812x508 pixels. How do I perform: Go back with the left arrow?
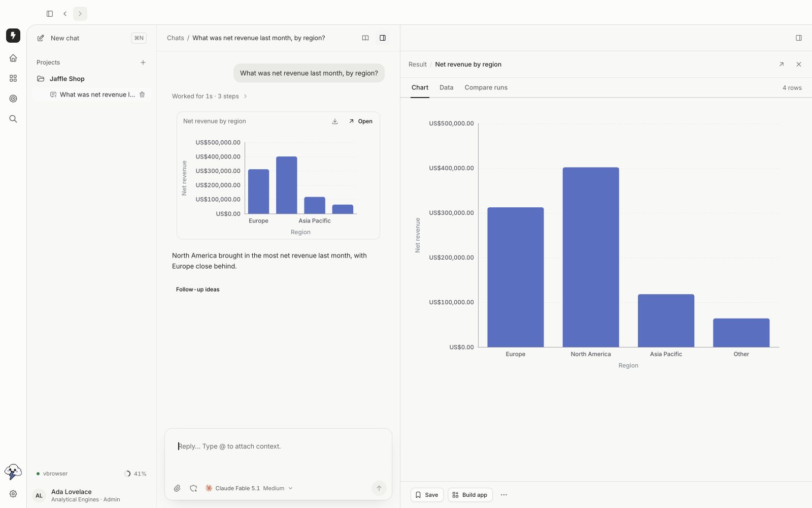coord(65,14)
